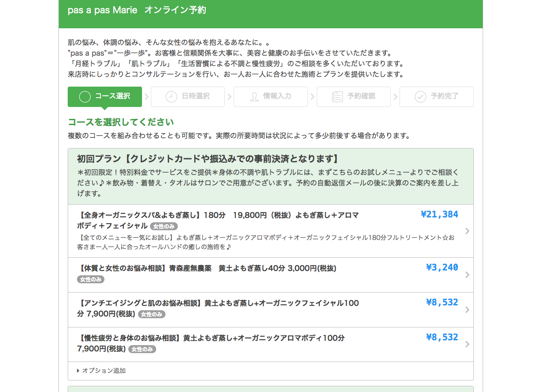Click the 予約確認 step tab

(354, 96)
